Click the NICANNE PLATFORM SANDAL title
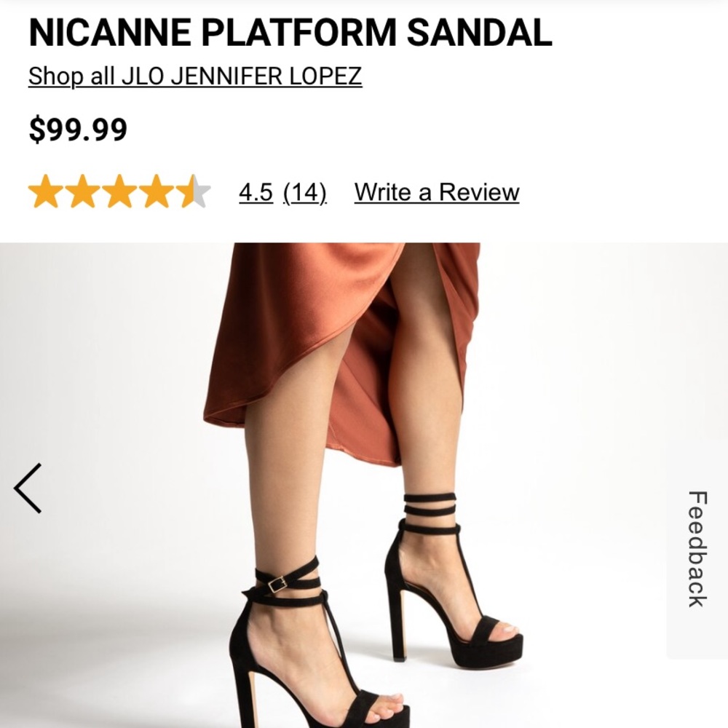 (288, 31)
